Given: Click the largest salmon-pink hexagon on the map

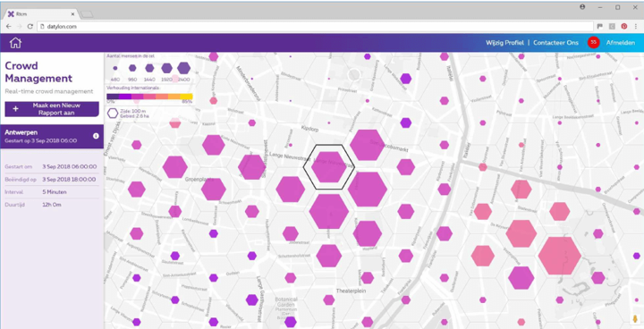Looking at the screenshot, I should click(x=559, y=256).
